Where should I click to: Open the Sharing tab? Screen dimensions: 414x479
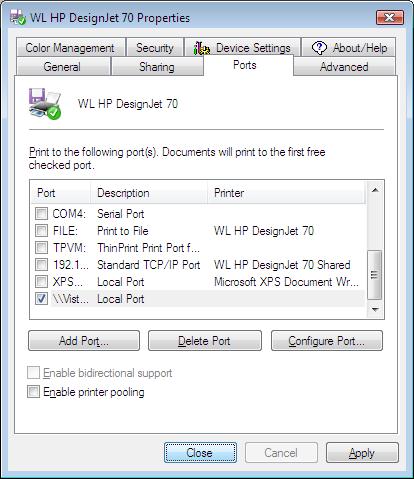(x=157, y=67)
